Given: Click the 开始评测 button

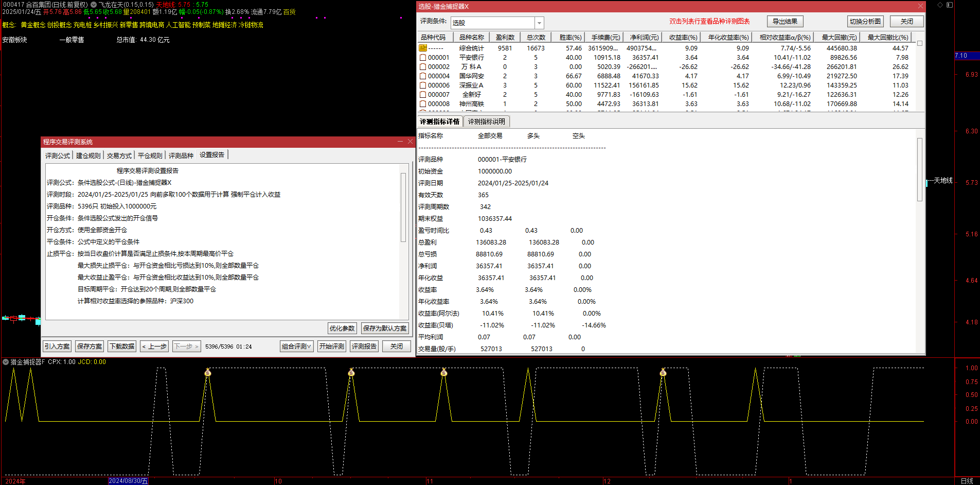Looking at the screenshot, I should (x=332, y=347).
